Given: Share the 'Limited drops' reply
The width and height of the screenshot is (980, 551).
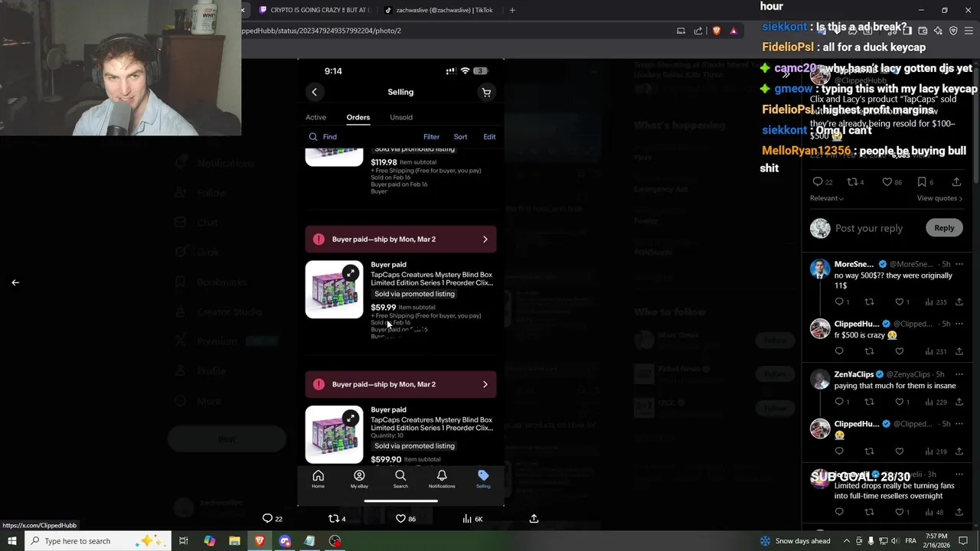Looking at the screenshot, I should 959,512.
